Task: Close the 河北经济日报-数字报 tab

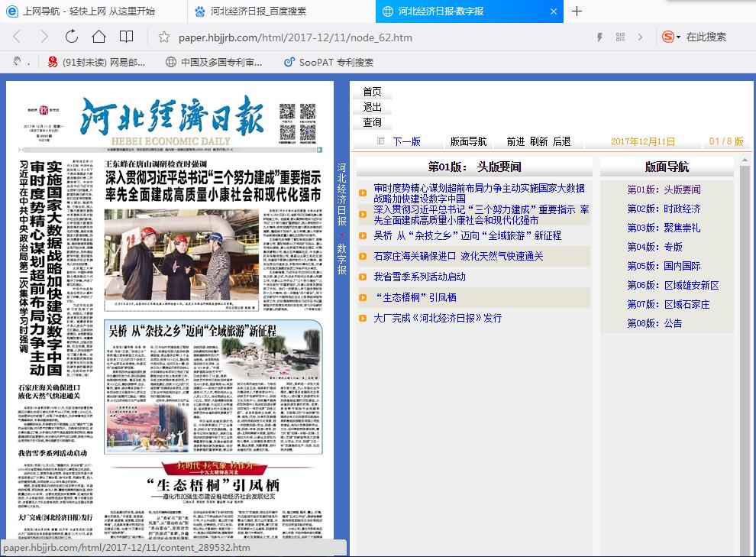Action: 552,11
